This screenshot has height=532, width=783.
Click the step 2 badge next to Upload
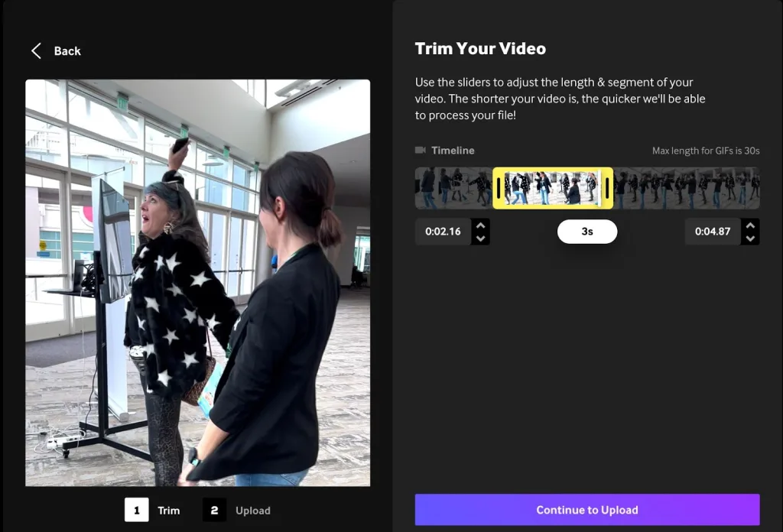pyautogui.click(x=214, y=510)
